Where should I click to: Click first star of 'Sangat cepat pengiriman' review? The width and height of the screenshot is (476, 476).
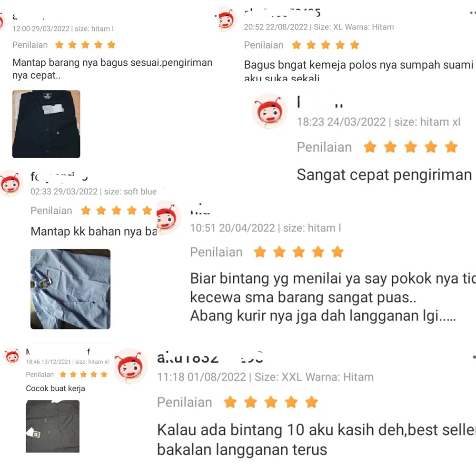point(370,147)
